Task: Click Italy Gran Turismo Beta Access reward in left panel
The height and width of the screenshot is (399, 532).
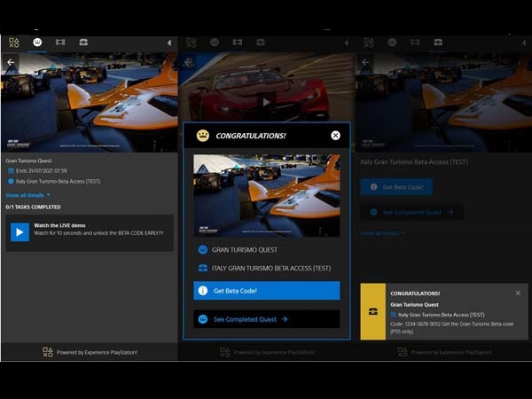Action: click(x=58, y=182)
